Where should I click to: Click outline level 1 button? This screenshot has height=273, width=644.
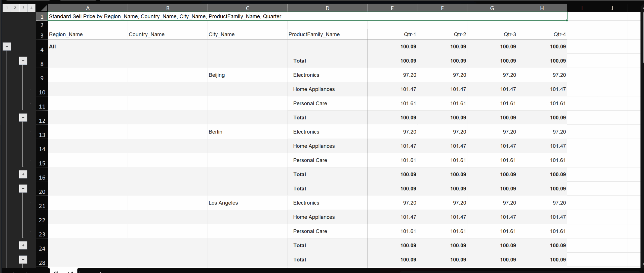[7, 8]
